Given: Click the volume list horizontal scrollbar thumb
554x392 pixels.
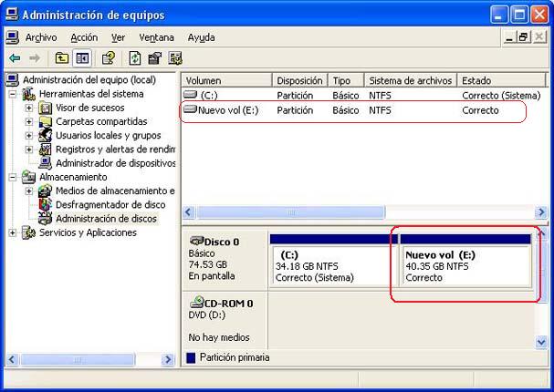Looking at the screenshot, I should click(291, 212).
